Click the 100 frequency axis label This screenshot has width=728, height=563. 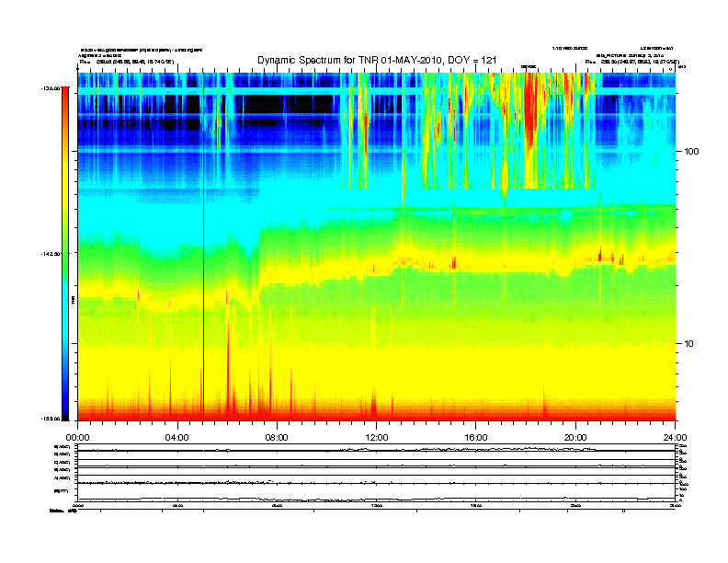[691, 152]
